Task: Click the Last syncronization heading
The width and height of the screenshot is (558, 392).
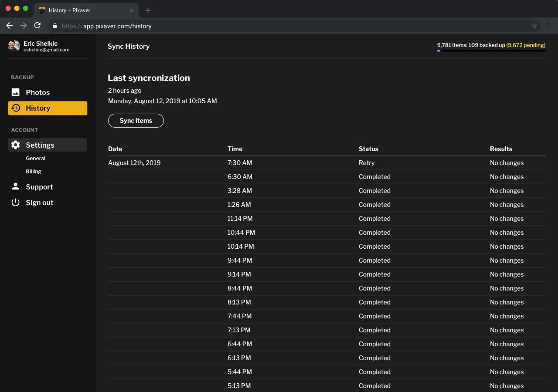Action: (149, 78)
